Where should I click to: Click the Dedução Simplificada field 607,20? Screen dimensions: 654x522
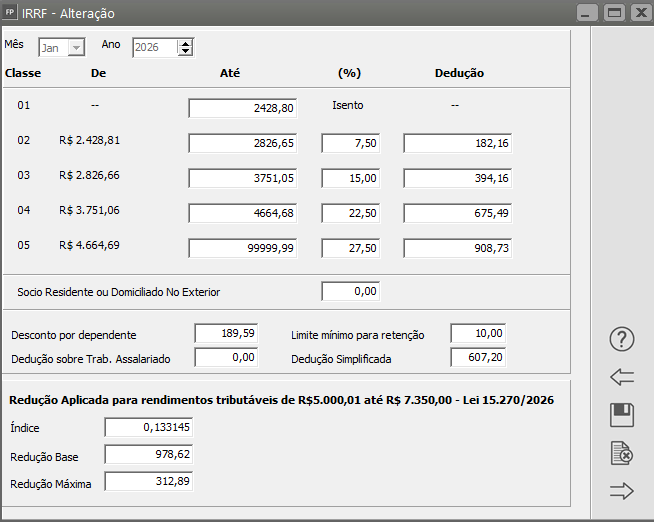click(479, 357)
